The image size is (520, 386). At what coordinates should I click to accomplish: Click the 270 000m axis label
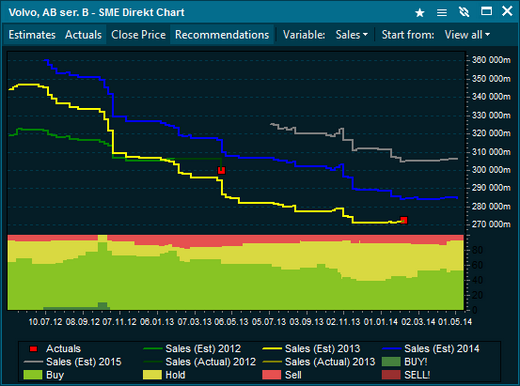tap(491, 224)
